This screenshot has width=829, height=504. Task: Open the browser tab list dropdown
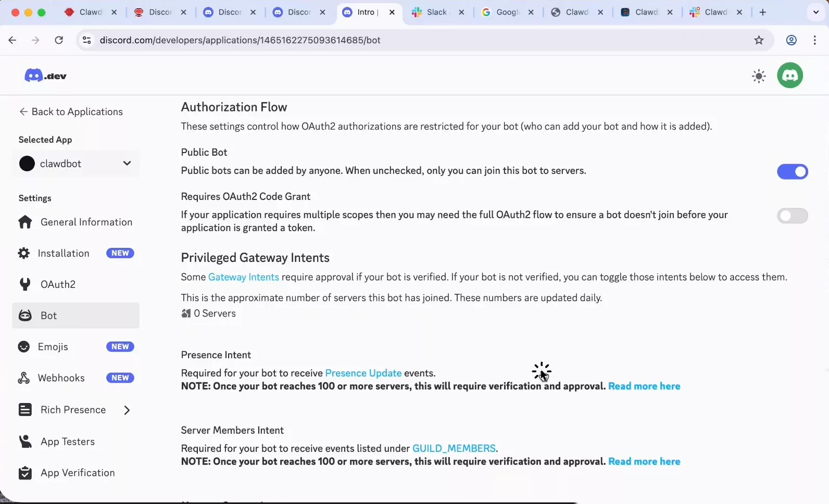pyautogui.click(x=815, y=12)
